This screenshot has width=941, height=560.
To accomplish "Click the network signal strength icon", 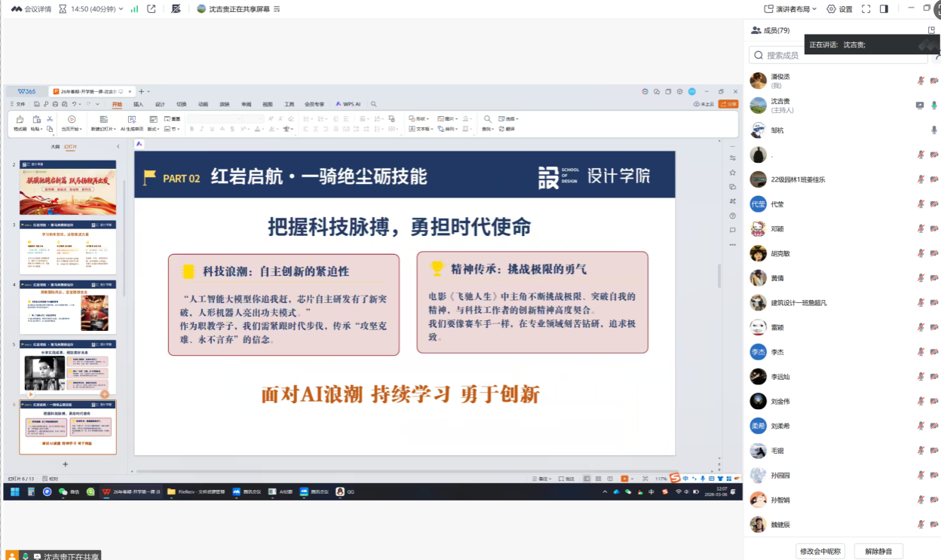I will click(x=134, y=9).
